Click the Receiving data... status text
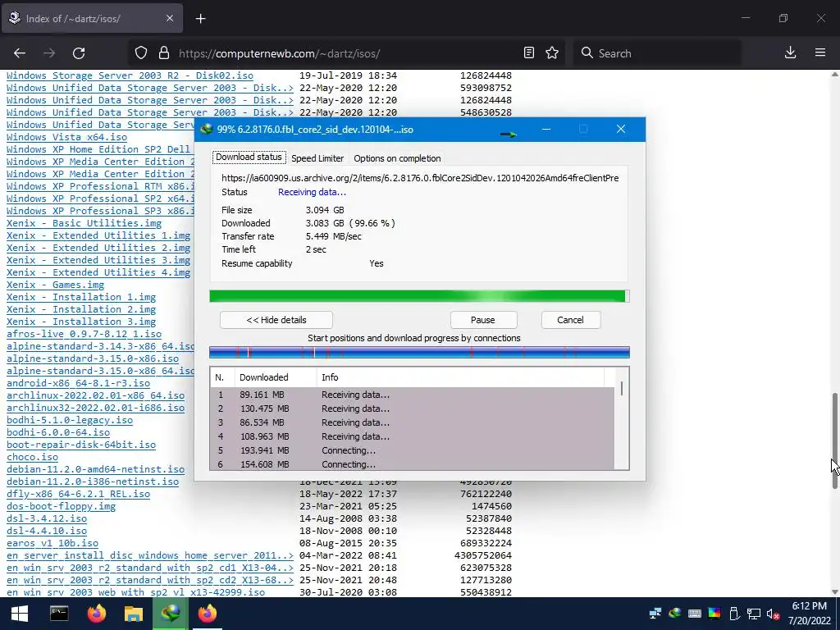This screenshot has height=630, width=840. [312, 192]
